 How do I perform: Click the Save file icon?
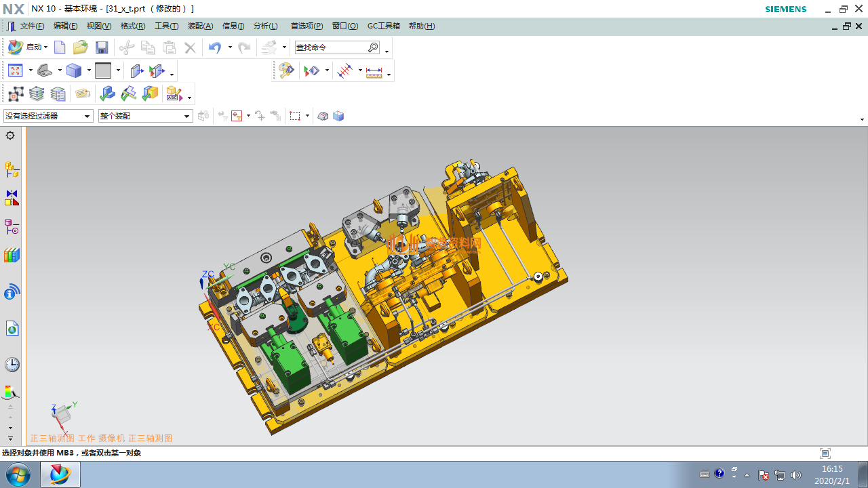[x=102, y=47]
